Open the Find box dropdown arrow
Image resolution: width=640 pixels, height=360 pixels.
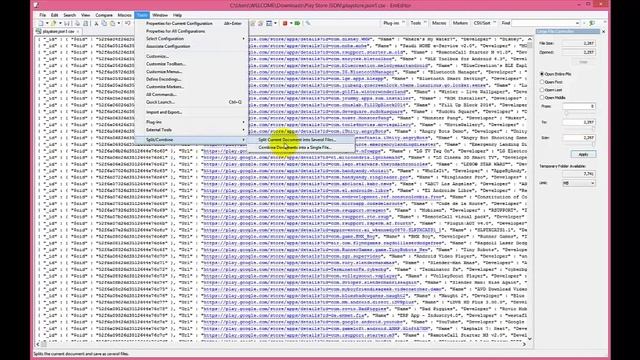pyautogui.click(x=577, y=24)
